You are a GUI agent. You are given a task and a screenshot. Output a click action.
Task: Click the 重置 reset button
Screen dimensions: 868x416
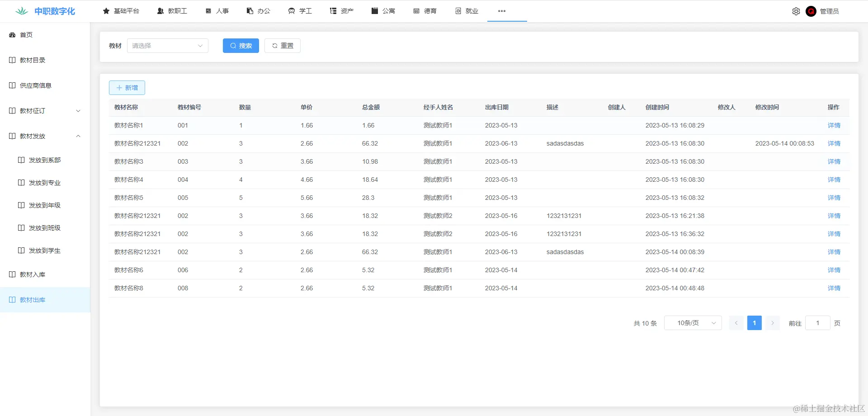click(283, 46)
